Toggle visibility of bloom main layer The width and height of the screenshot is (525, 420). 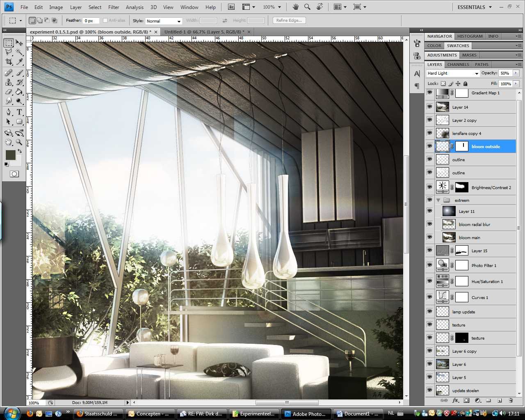pyautogui.click(x=429, y=237)
